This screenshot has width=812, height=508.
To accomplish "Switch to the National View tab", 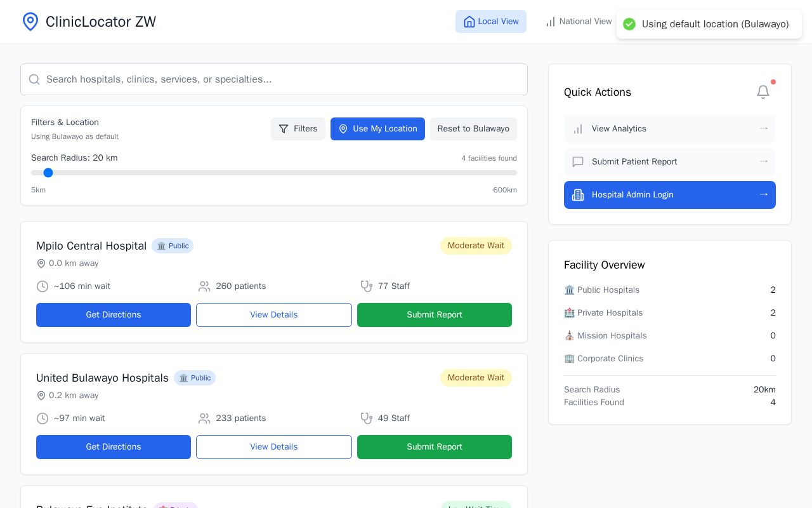I will click(x=579, y=22).
